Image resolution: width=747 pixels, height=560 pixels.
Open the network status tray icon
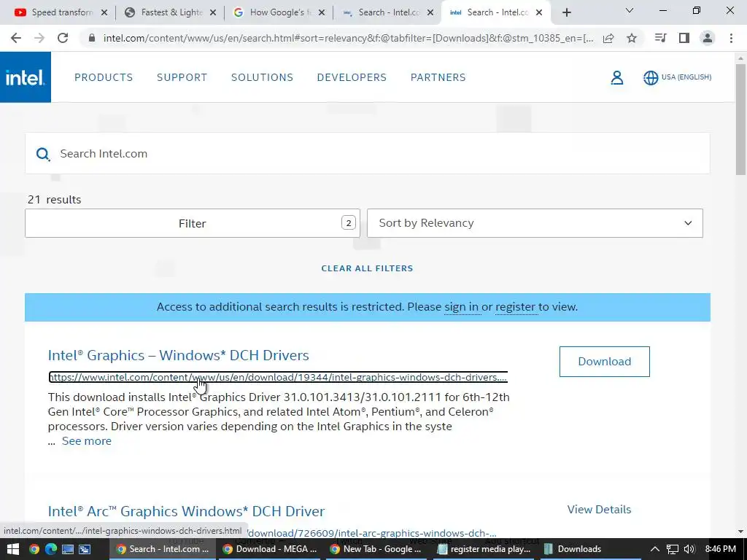click(672, 549)
